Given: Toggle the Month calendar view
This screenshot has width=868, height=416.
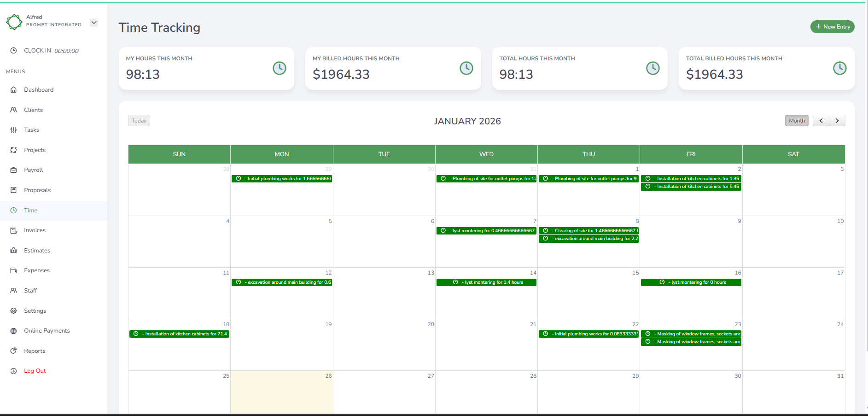Looking at the screenshot, I should click(797, 121).
